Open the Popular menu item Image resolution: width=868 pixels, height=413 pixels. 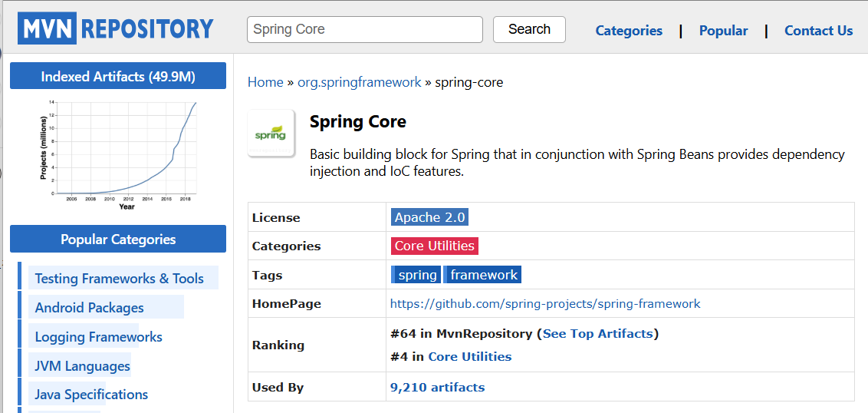click(x=723, y=31)
